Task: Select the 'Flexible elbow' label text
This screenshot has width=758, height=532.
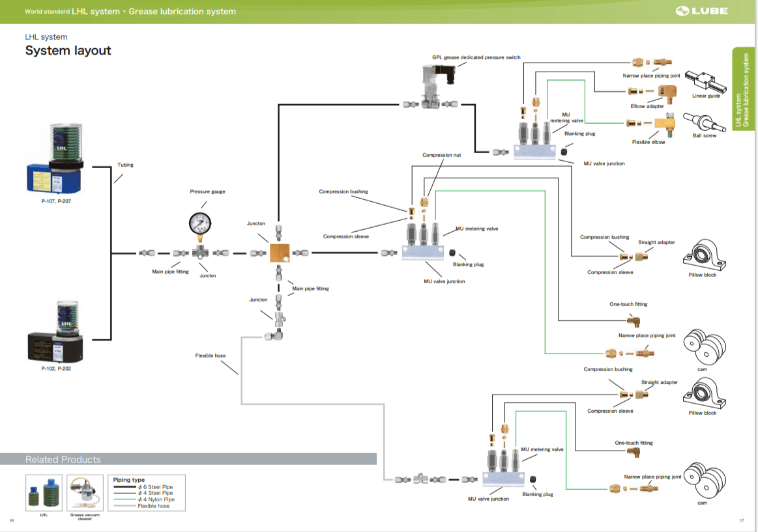Action: click(x=649, y=142)
